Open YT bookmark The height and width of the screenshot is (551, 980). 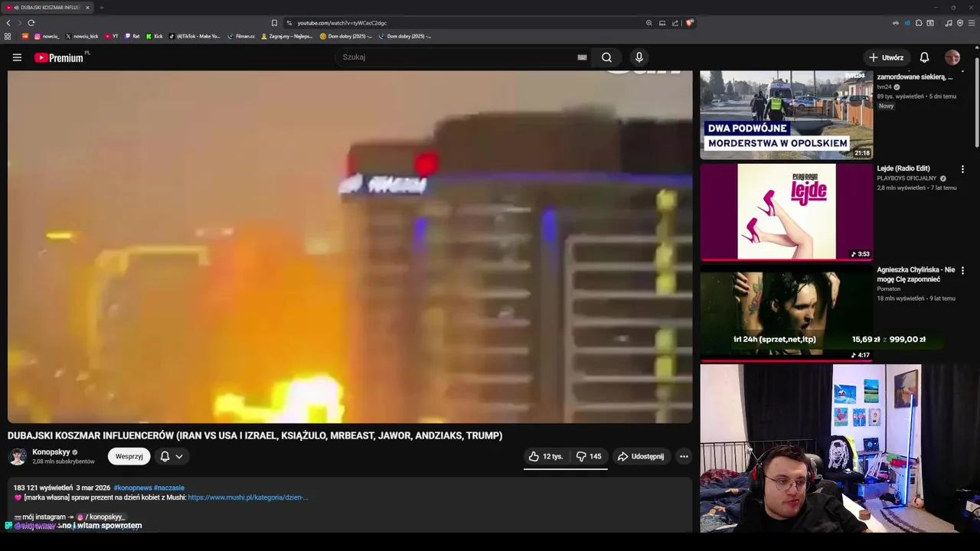111,36
